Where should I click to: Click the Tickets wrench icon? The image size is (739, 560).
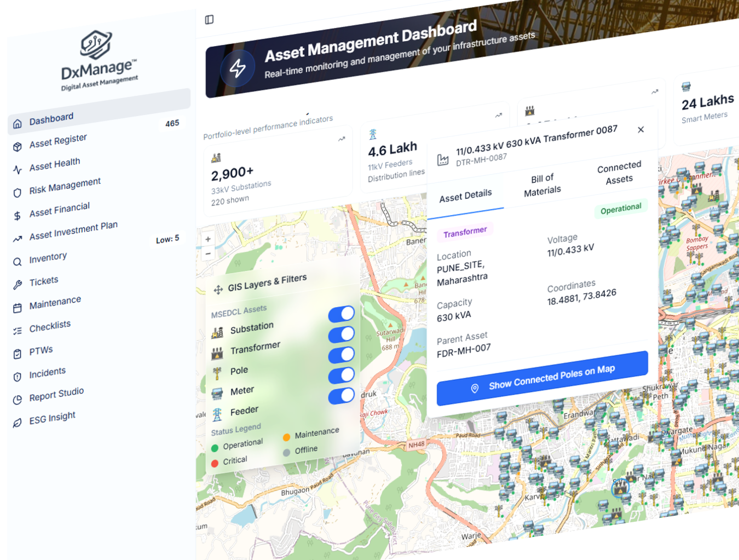pyautogui.click(x=18, y=285)
